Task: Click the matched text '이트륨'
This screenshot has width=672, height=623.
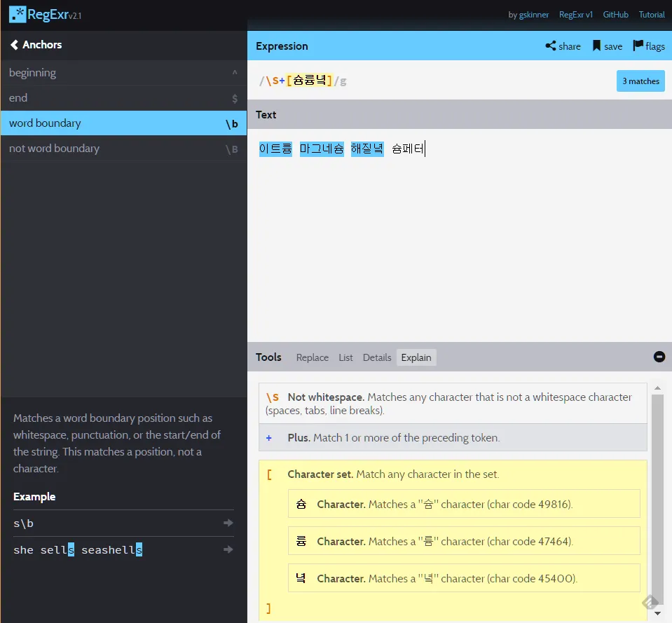Action: click(275, 149)
